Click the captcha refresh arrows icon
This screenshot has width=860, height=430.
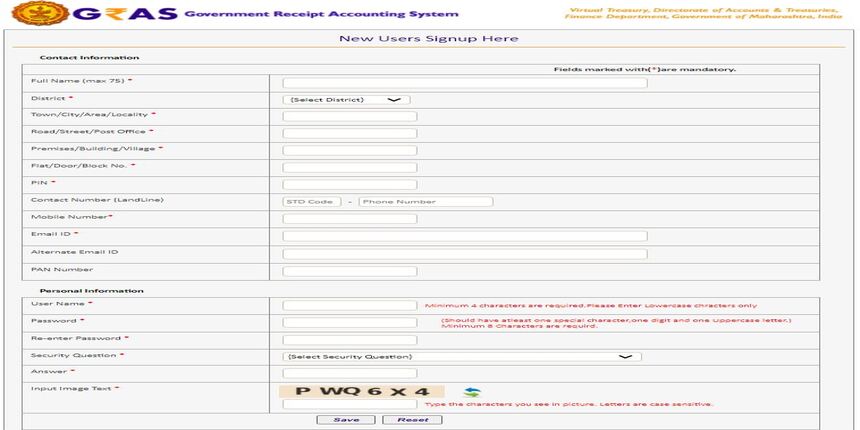click(472, 392)
